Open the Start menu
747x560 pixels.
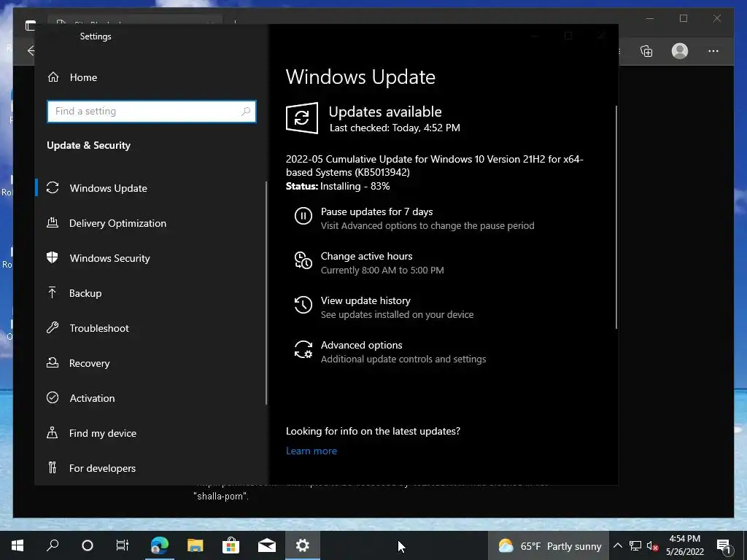point(18,545)
